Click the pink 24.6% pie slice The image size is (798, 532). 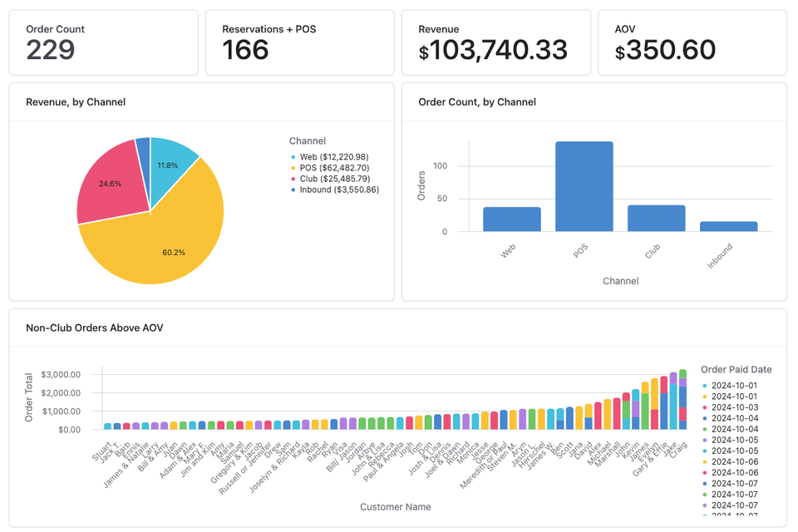pyautogui.click(x=112, y=183)
